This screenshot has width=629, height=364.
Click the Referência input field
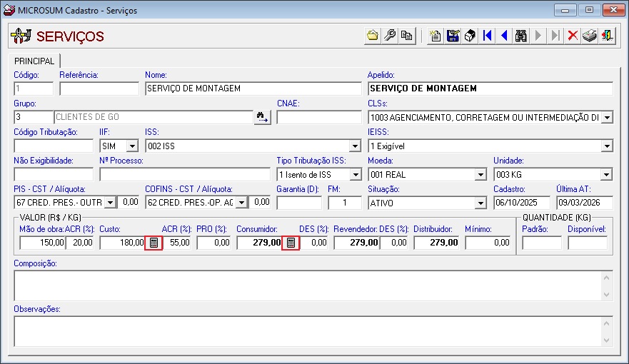tap(99, 89)
